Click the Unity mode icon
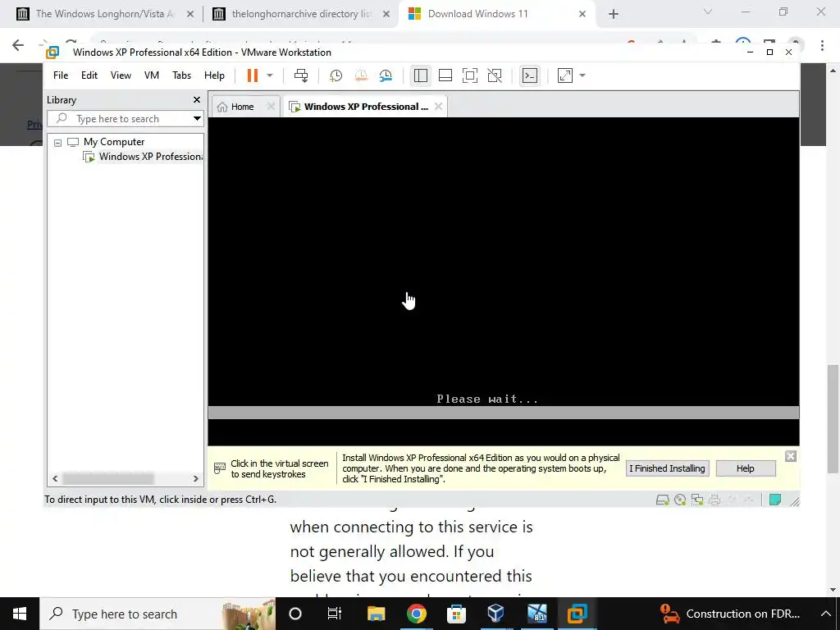840x630 pixels. pyautogui.click(x=495, y=75)
